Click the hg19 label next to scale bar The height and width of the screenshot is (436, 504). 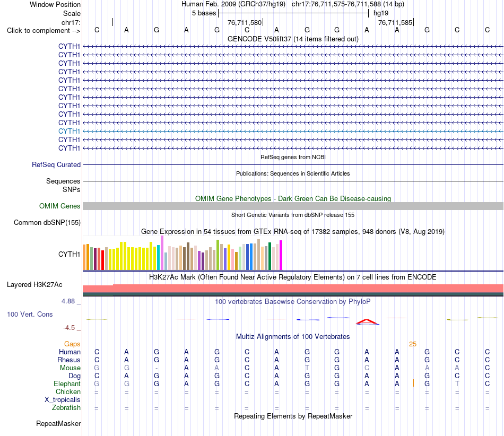click(x=381, y=13)
